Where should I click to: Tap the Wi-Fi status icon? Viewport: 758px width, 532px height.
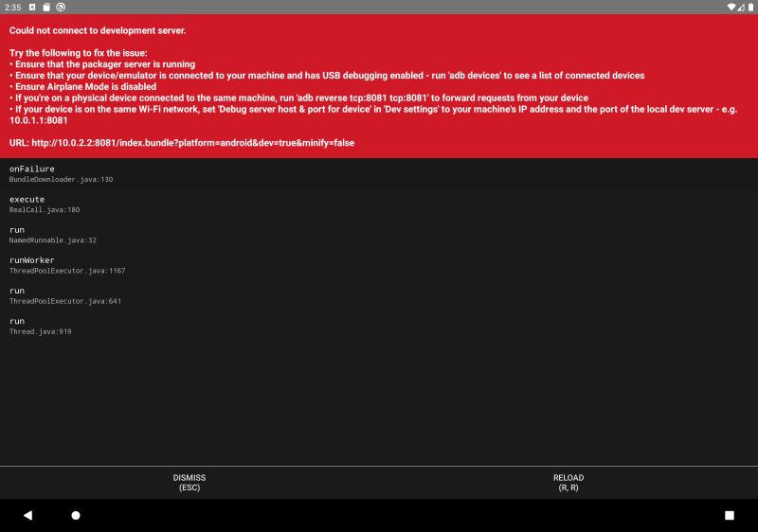tap(731, 7)
